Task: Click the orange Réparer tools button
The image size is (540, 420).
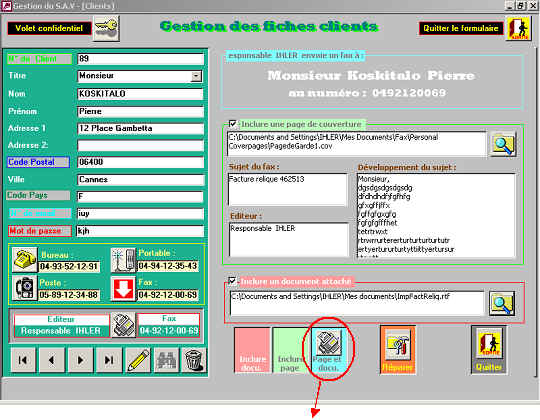Action: [398, 350]
